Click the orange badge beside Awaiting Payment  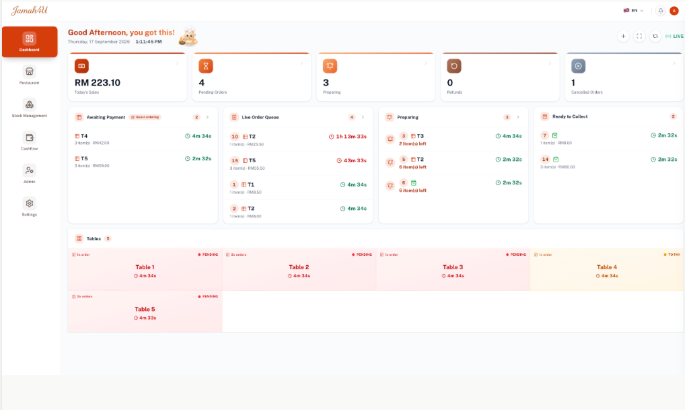[x=145, y=117]
